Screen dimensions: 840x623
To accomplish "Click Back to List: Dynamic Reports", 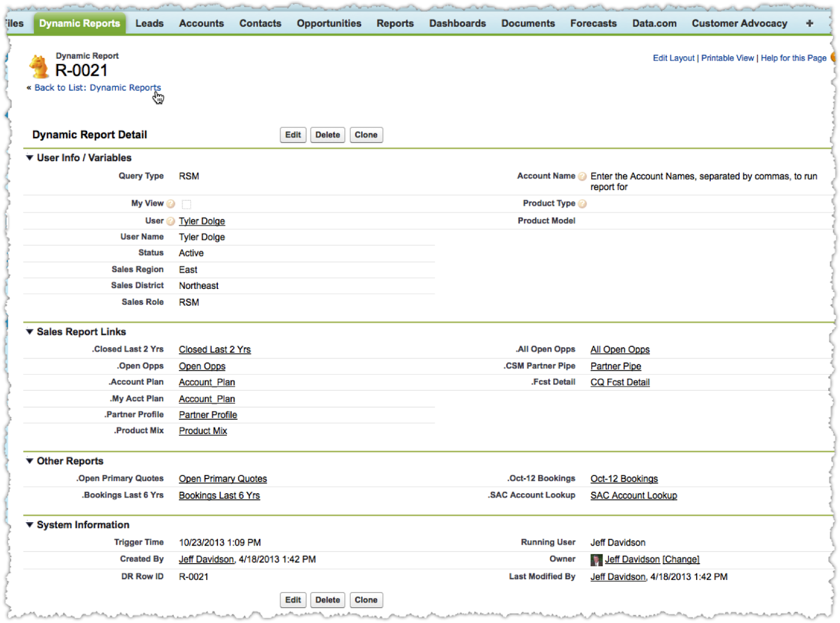I will click(x=97, y=87).
